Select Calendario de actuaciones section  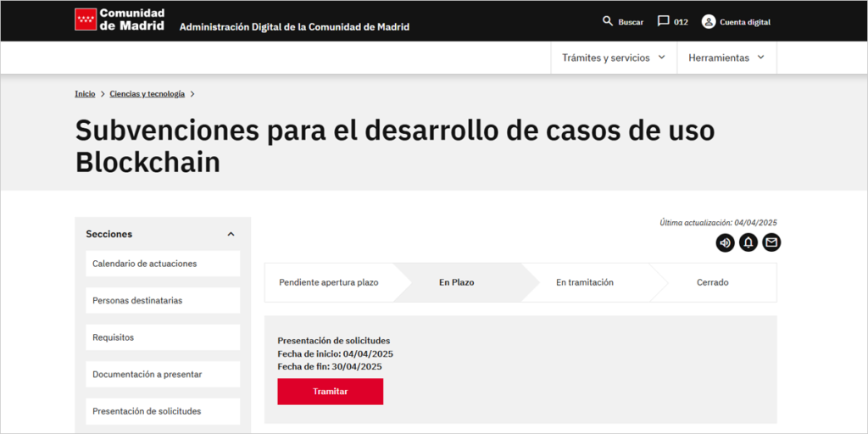point(144,264)
